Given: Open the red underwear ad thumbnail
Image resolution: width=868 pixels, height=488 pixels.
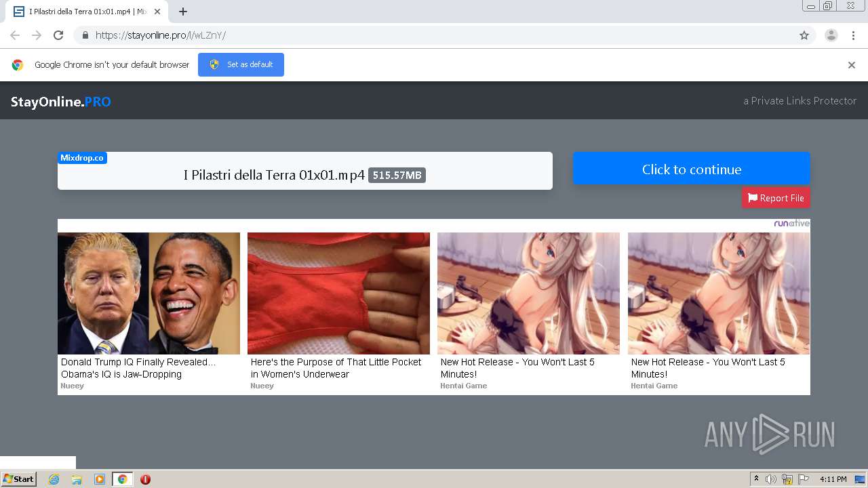Looking at the screenshot, I should (x=338, y=293).
